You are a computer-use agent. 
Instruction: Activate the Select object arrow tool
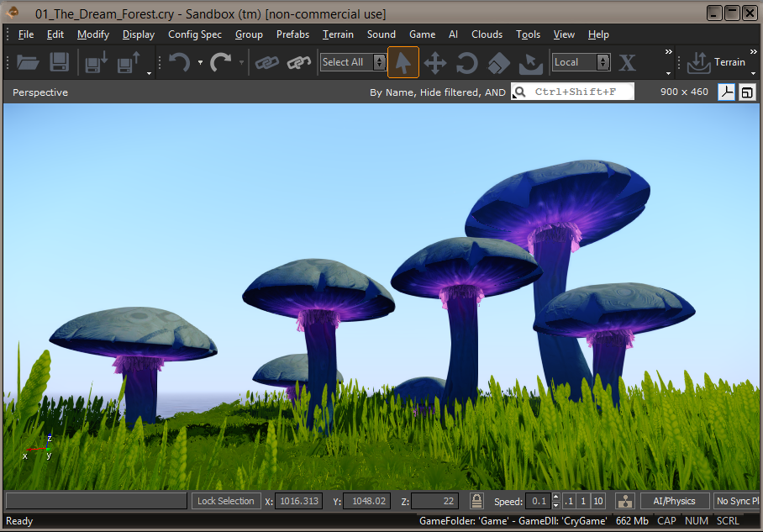tap(403, 62)
